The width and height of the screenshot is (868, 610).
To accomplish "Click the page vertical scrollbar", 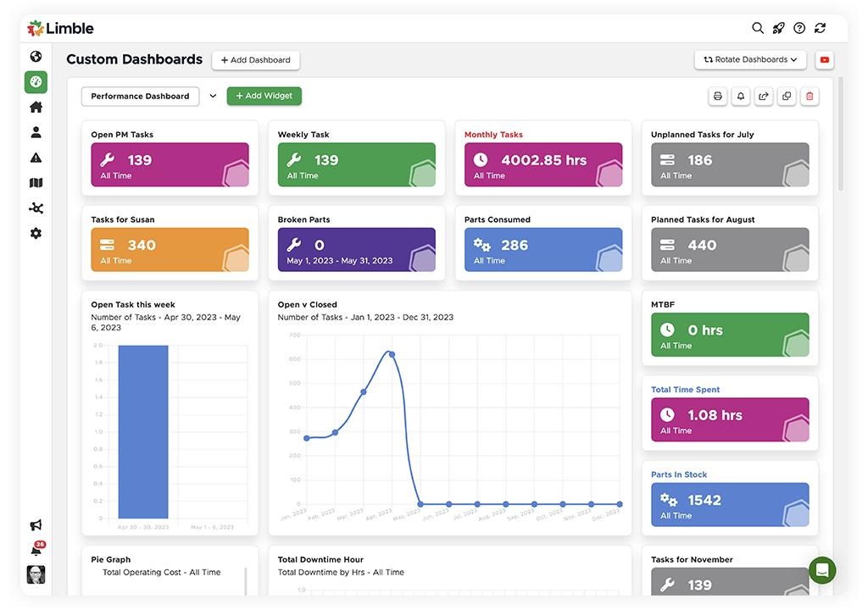I will tap(841, 135).
